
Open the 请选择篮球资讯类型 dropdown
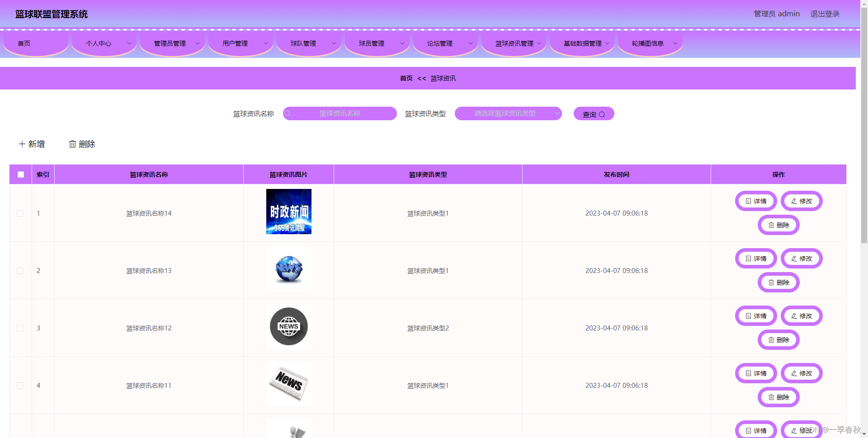(508, 113)
